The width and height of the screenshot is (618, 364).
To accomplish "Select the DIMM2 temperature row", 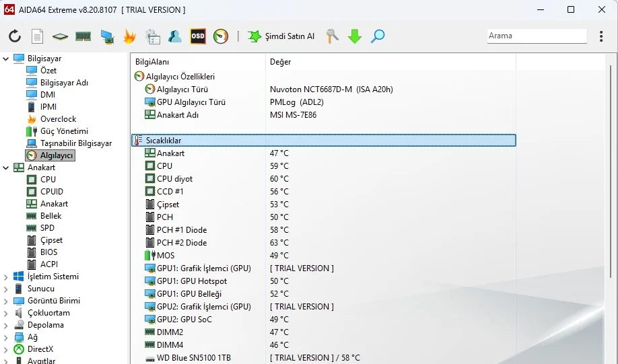I will point(324,332).
